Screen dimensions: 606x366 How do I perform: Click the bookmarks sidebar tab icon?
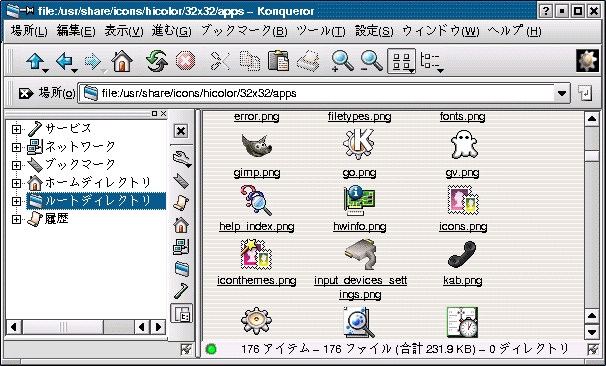tap(181, 181)
